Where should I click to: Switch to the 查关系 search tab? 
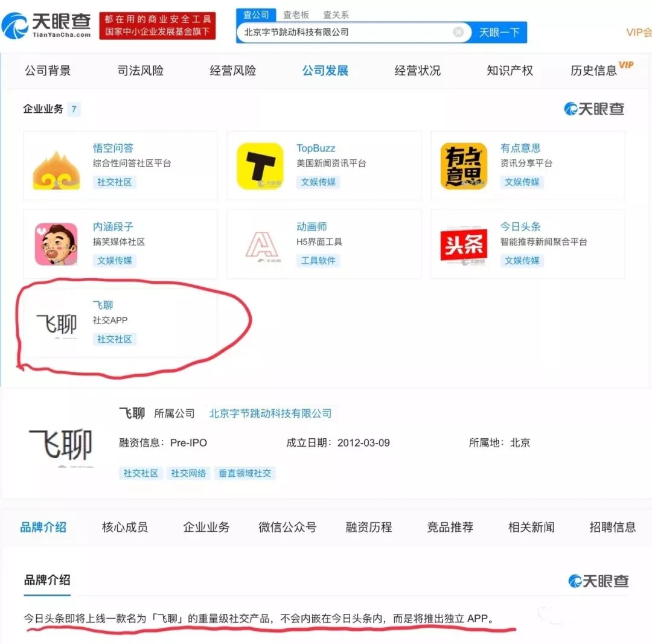click(x=336, y=14)
